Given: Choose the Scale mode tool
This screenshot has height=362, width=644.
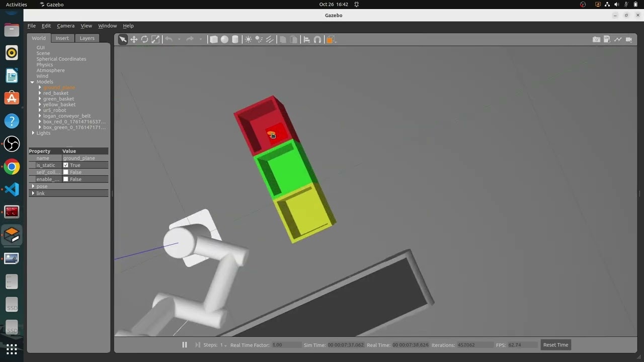Looking at the screenshot, I should click(x=155, y=40).
